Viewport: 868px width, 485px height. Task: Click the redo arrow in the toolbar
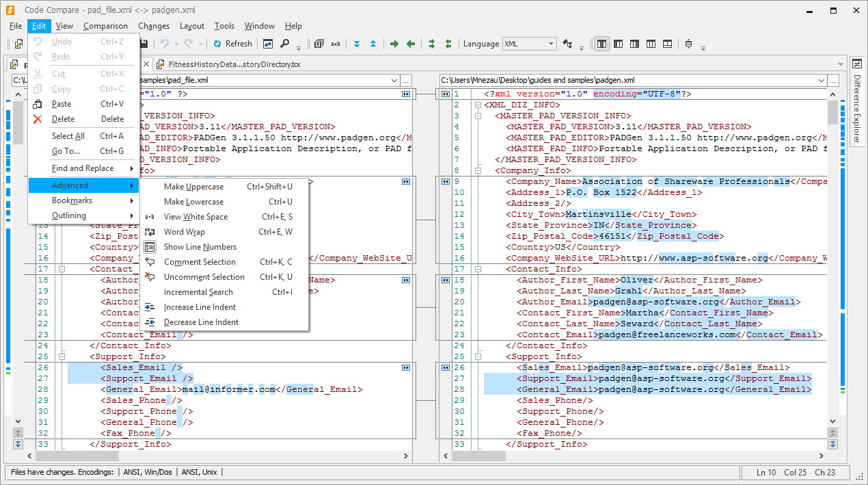[x=189, y=44]
